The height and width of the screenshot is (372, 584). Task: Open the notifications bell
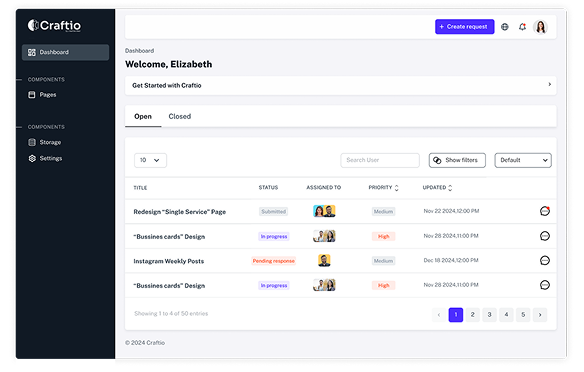coord(522,27)
